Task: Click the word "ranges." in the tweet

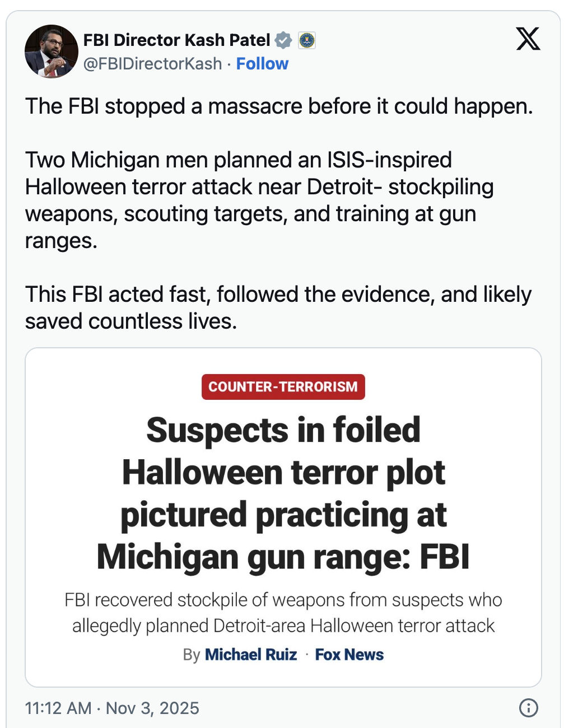Action: (61, 241)
